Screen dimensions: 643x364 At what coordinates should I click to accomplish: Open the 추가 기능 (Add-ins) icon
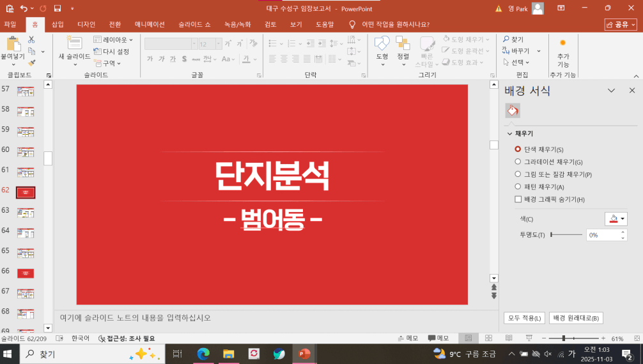(562, 43)
